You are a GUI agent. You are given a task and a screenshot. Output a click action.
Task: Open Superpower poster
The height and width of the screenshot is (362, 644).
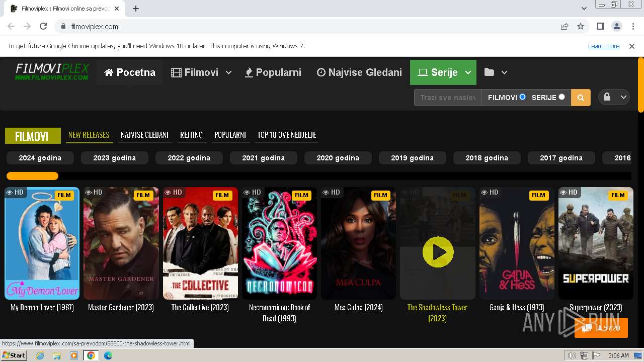(596, 243)
